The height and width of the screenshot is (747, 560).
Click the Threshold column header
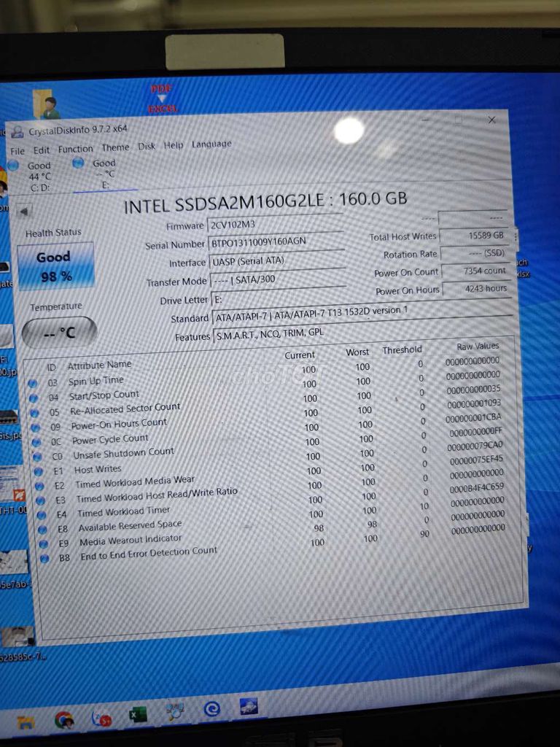(402, 350)
